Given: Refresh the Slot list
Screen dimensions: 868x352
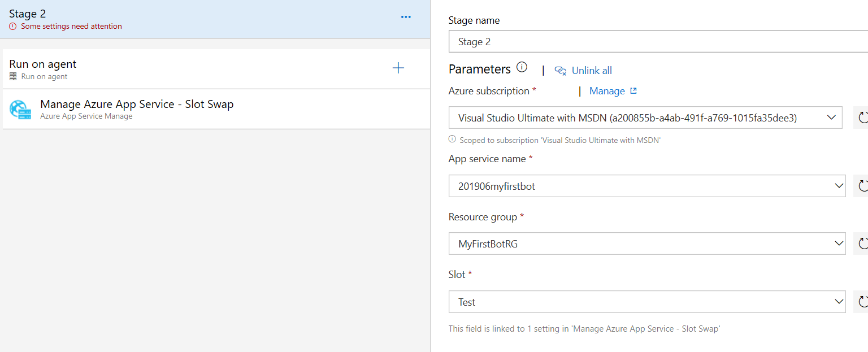Looking at the screenshot, I should pyautogui.click(x=862, y=302).
